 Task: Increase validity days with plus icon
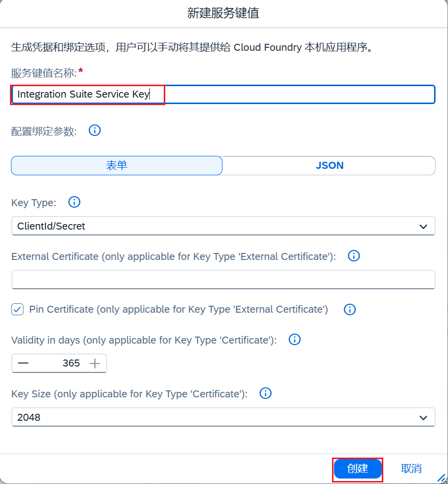click(95, 363)
